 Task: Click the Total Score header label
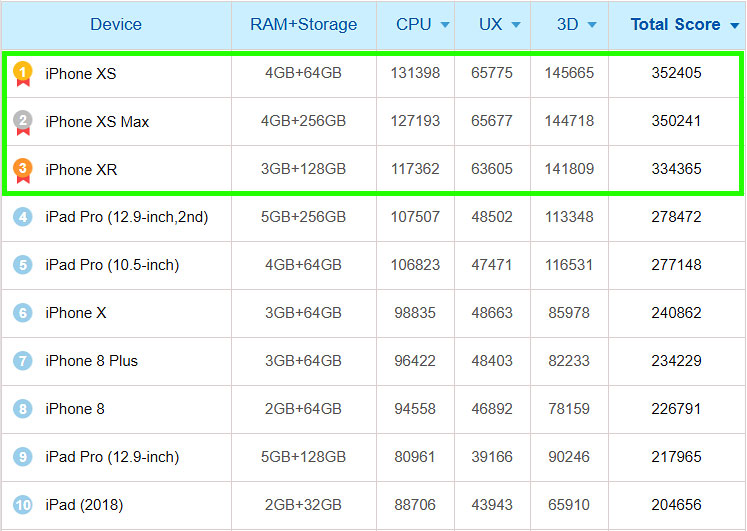point(676,24)
